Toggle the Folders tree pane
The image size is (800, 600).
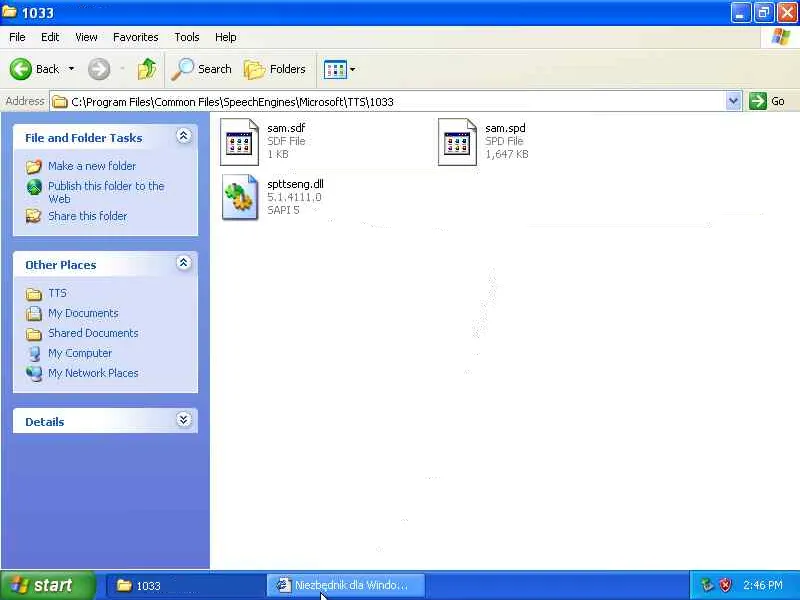pyautogui.click(x=274, y=69)
